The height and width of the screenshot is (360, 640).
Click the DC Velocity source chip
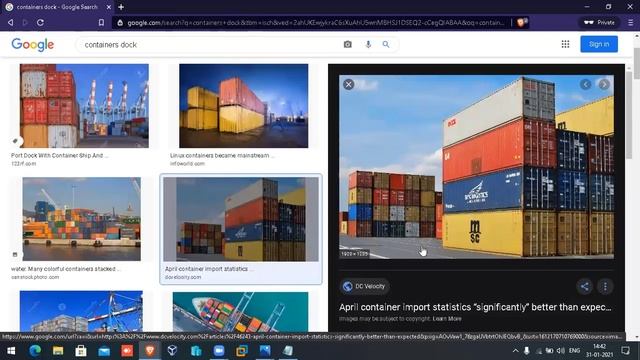[364, 287]
